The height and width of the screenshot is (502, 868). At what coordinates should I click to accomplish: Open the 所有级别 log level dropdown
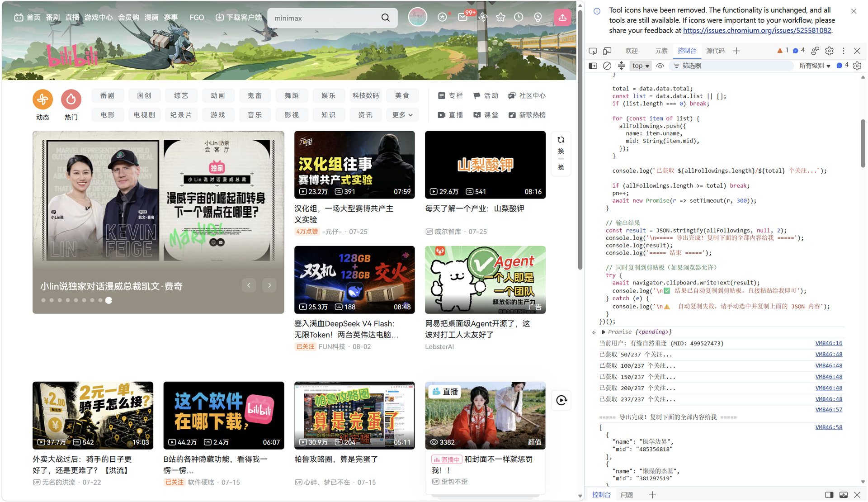(x=815, y=66)
